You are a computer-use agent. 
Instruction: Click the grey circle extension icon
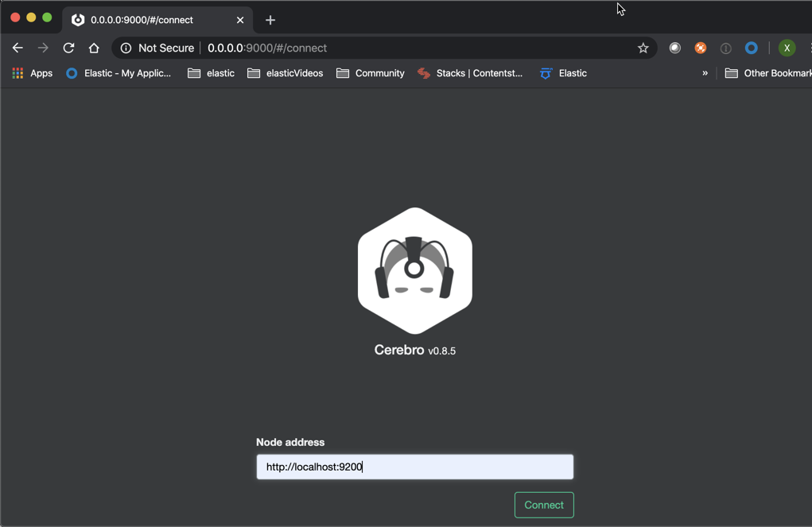(x=674, y=48)
